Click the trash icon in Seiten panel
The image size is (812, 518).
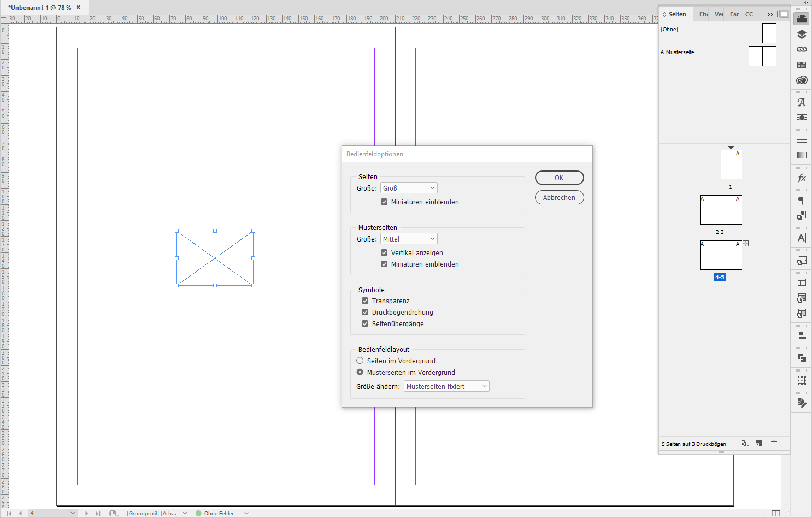[774, 443]
